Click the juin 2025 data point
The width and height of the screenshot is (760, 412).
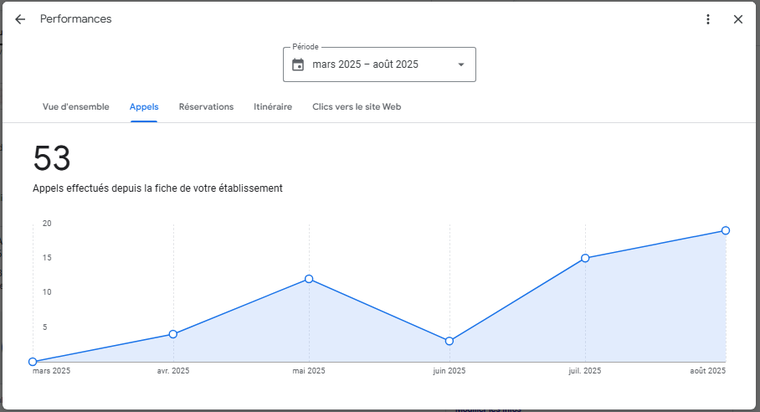(449, 341)
